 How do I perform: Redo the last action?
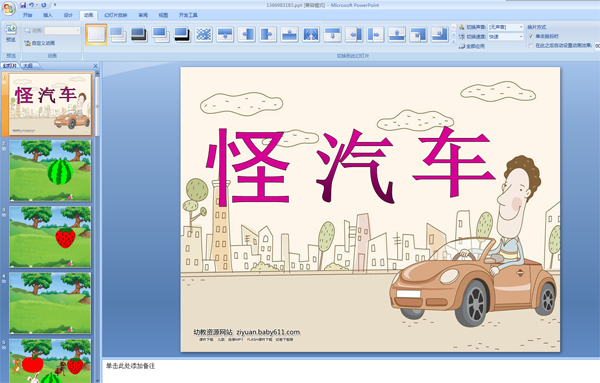tap(44, 5)
